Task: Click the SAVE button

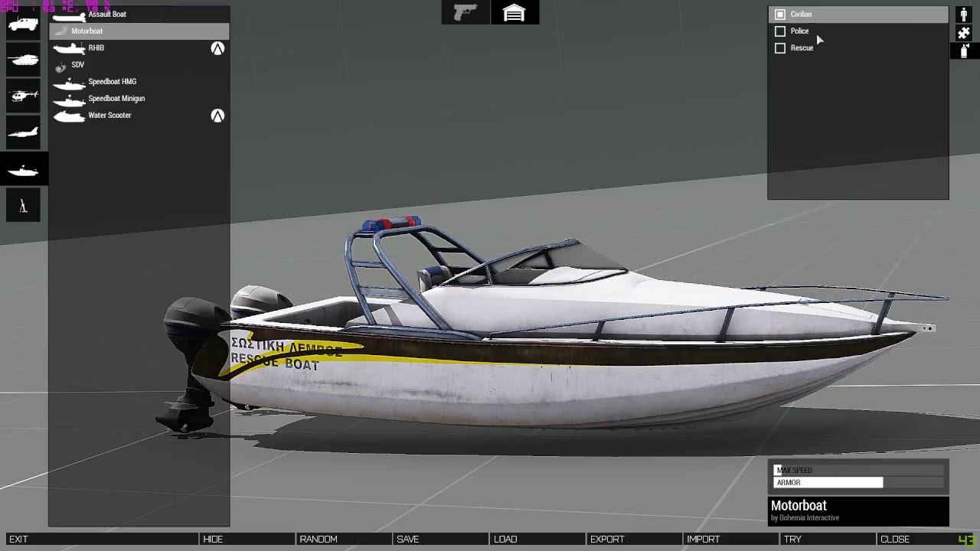Action: [x=440, y=540]
